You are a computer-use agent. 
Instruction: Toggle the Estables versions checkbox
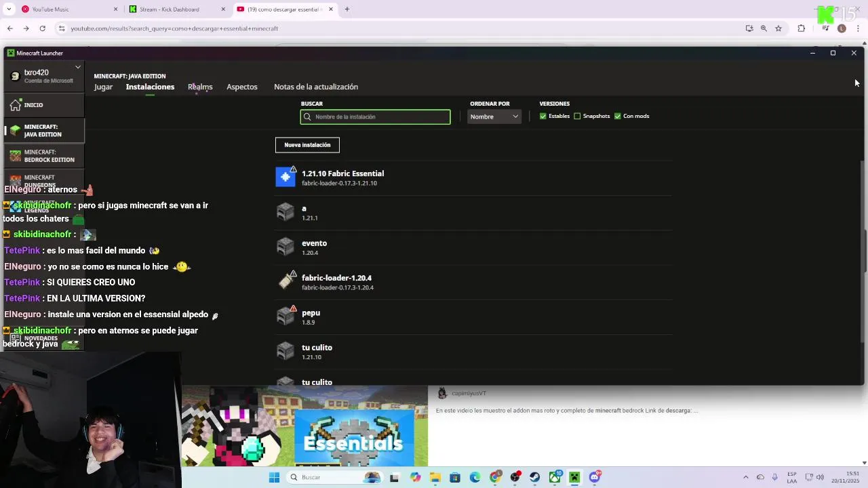(x=543, y=116)
